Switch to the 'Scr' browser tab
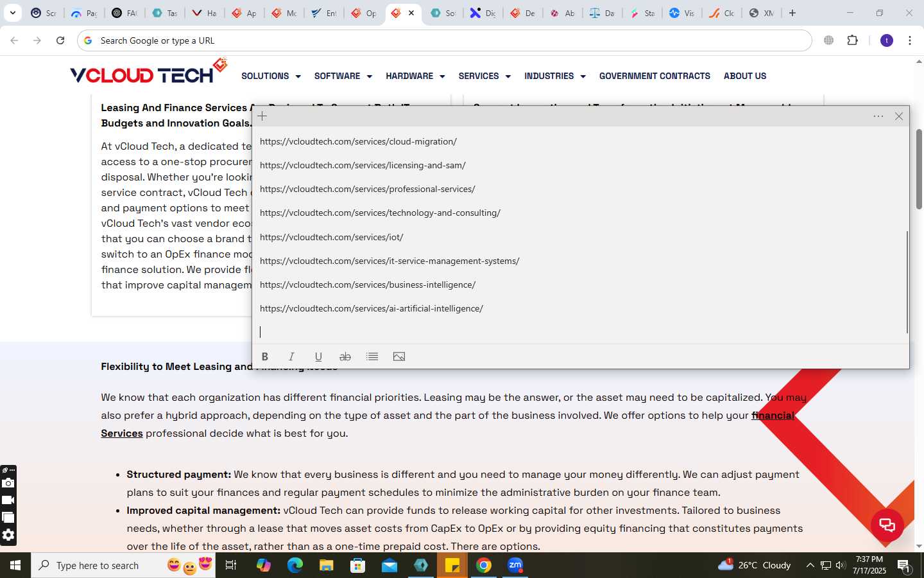The width and height of the screenshot is (924, 578). pyautogui.click(x=44, y=13)
